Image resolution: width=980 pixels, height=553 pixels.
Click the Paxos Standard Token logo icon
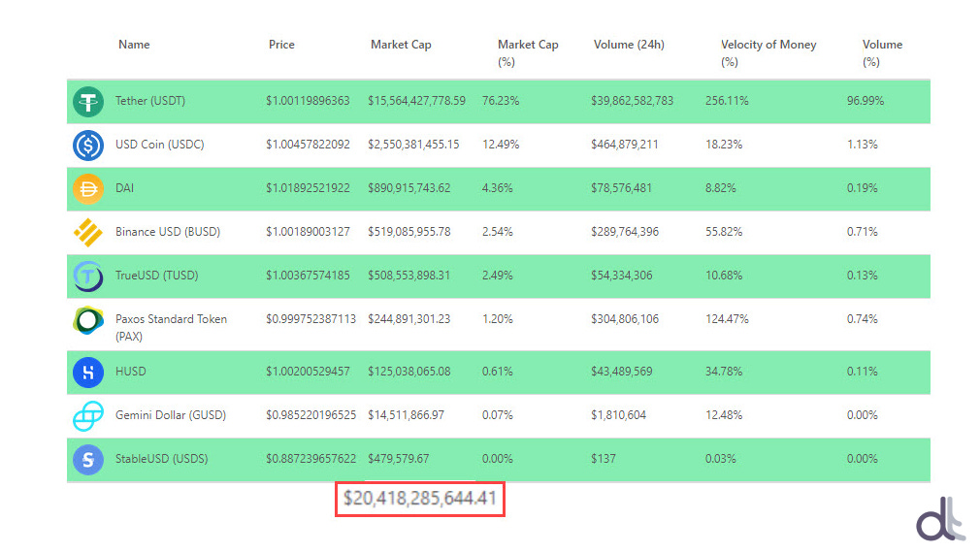pyautogui.click(x=88, y=320)
